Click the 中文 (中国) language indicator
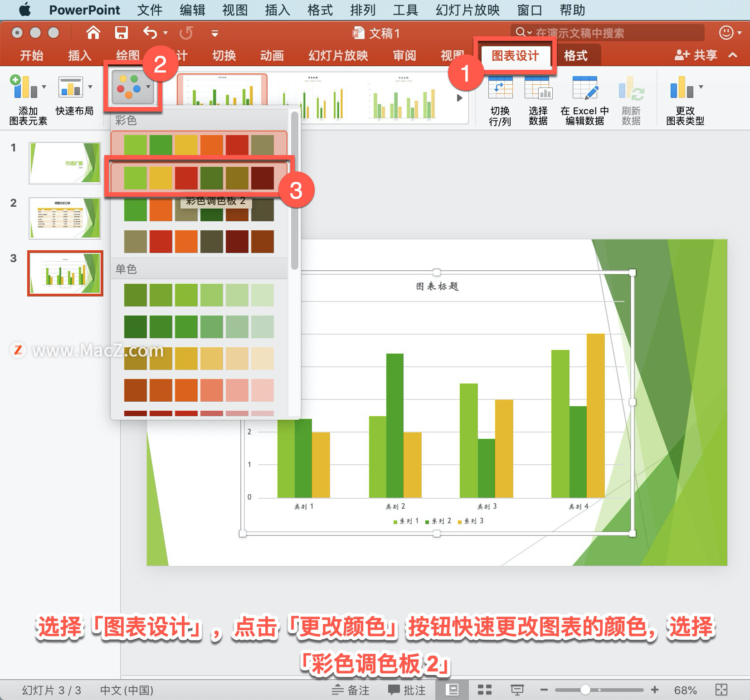Image resolution: width=750 pixels, height=700 pixels. (127, 690)
